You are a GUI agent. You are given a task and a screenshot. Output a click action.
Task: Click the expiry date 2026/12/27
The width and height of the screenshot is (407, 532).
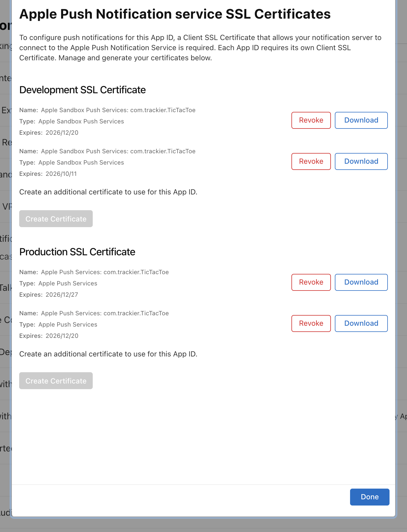tap(62, 295)
